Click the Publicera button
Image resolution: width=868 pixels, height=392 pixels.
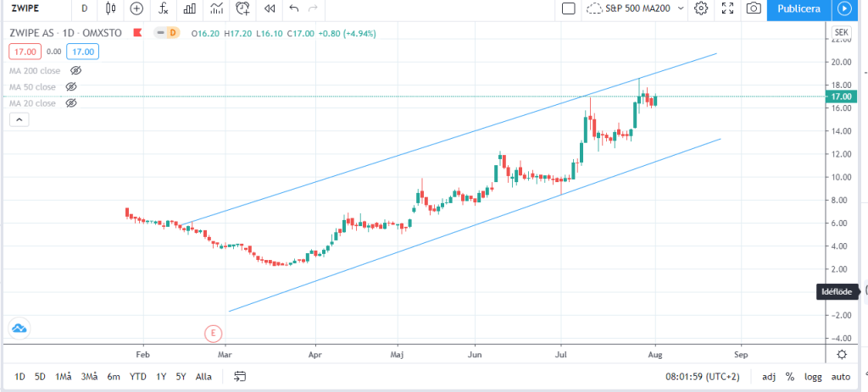pos(799,8)
